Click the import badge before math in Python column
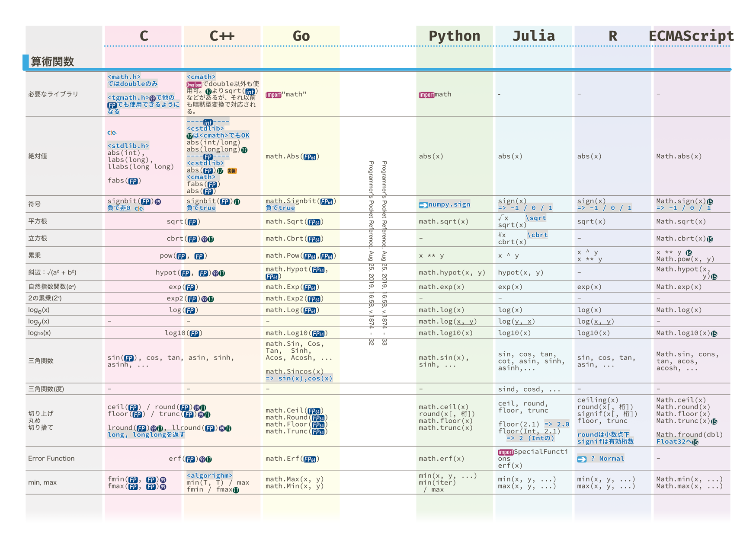 click(x=426, y=95)
